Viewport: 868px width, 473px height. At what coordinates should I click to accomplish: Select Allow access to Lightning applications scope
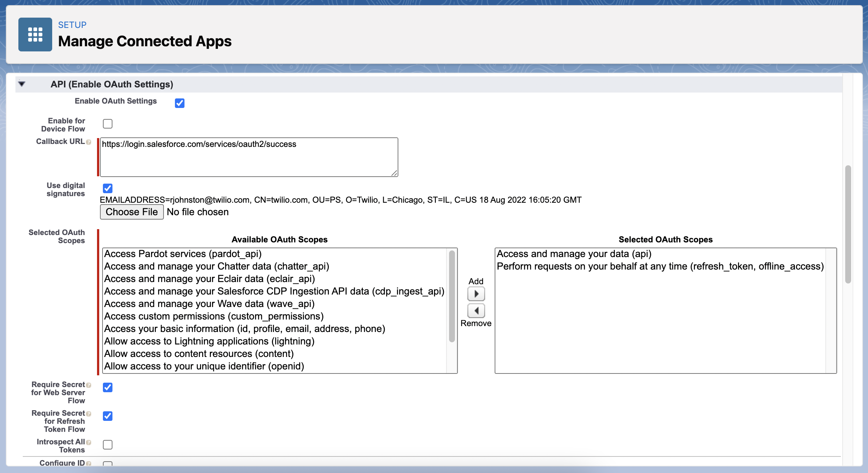[209, 341]
